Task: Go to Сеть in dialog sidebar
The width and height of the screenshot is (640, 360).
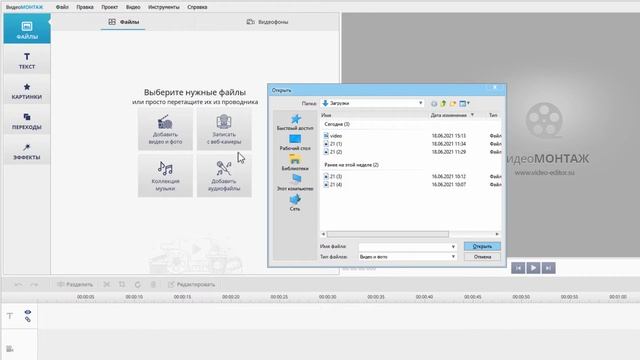Action: tap(295, 202)
